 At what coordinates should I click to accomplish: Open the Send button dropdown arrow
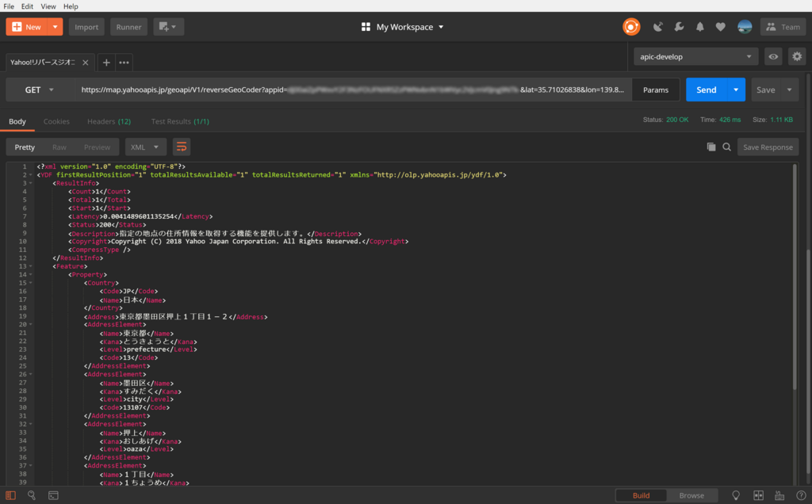[736, 90]
